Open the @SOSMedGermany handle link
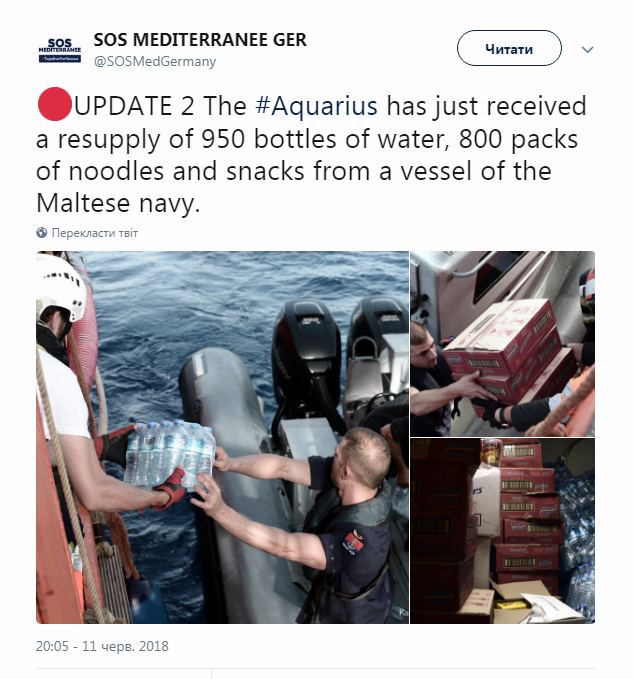Viewport: 633px width, 679px height. tap(155, 61)
